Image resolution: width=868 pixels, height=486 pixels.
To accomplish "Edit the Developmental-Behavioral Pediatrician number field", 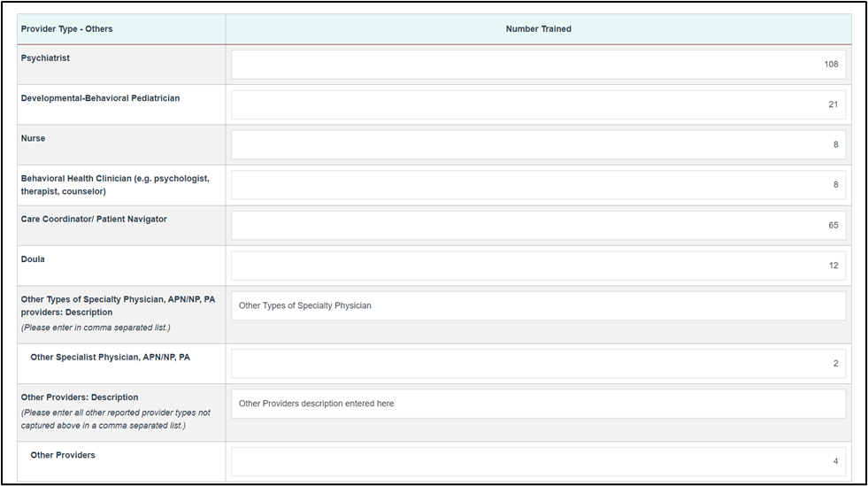I will coord(538,104).
